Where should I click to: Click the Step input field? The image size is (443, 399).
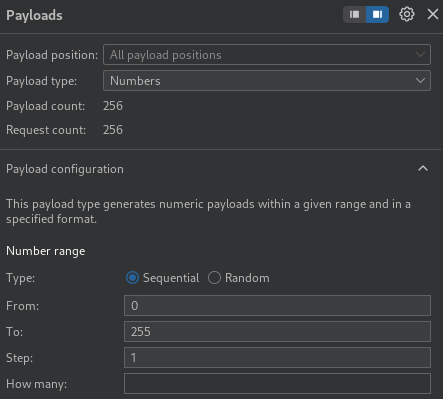pyautogui.click(x=277, y=358)
